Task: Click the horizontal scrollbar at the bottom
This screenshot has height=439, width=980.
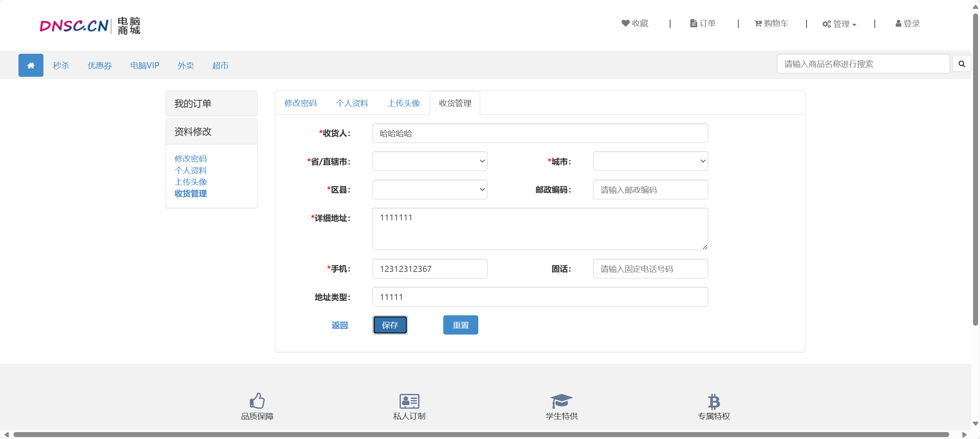Action: pos(481,434)
